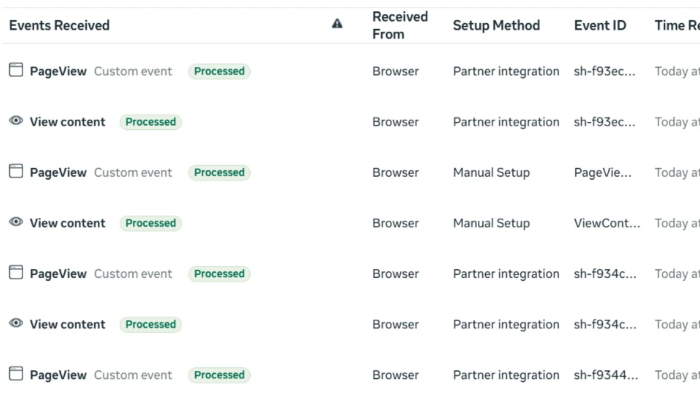Click the Event ID PageVie... cell
The width and height of the screenshot is (700, 394).
point(603,173)
